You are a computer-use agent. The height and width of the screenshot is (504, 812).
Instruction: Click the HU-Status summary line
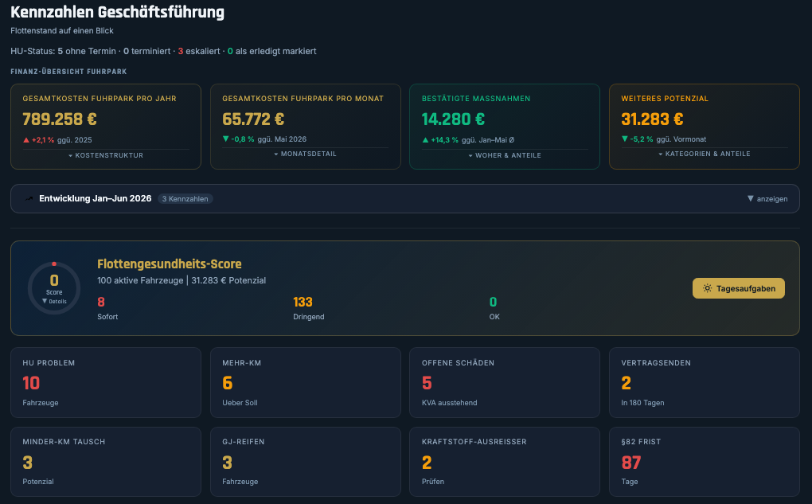point(163,51)
